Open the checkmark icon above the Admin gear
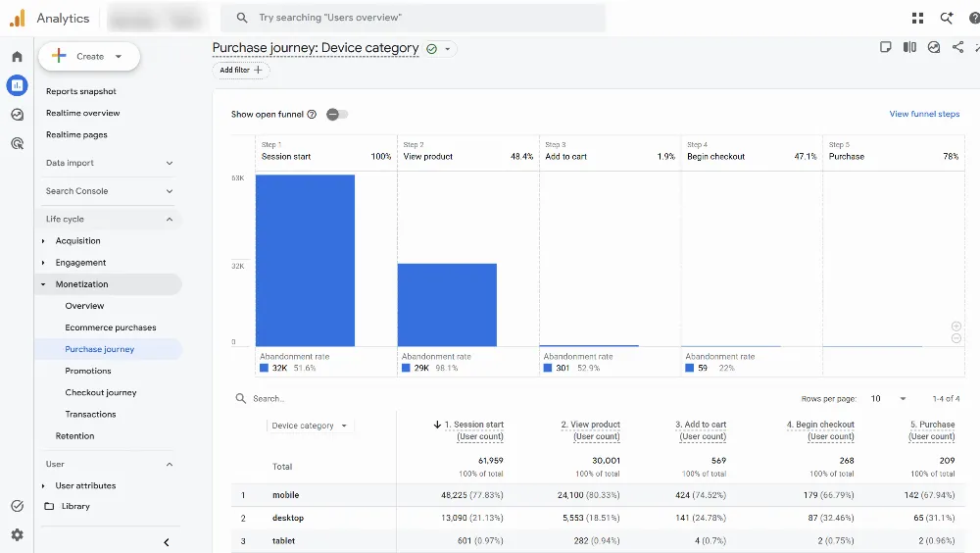The image size is (980, 553). click(x=17, y=506)
